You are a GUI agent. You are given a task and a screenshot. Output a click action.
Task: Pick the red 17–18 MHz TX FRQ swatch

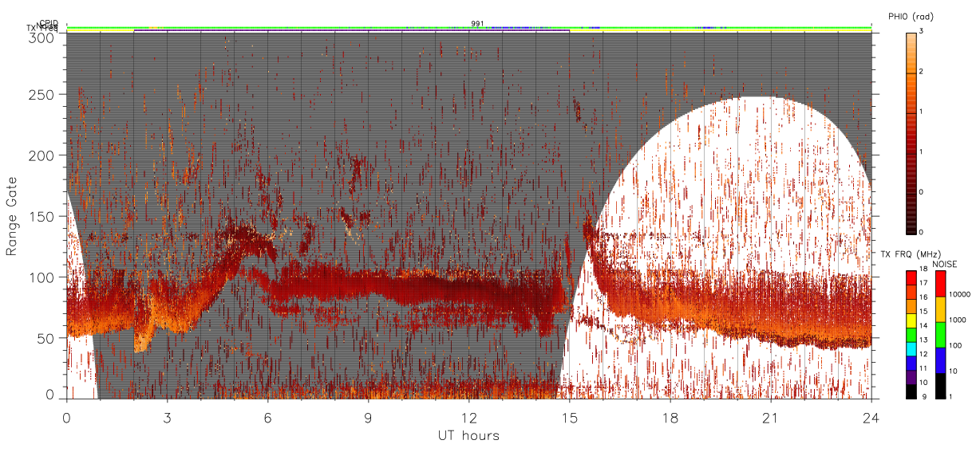coord(911,278)
